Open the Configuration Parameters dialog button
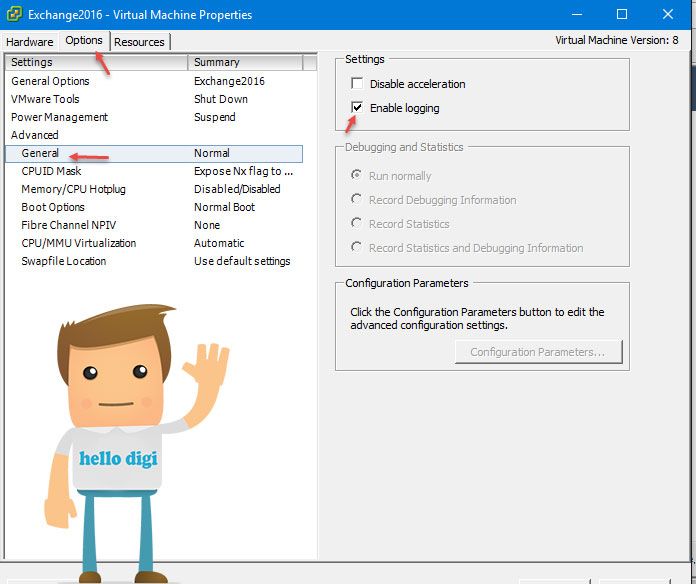This screenshot has height=584, width=696. [x=538, y=352]
